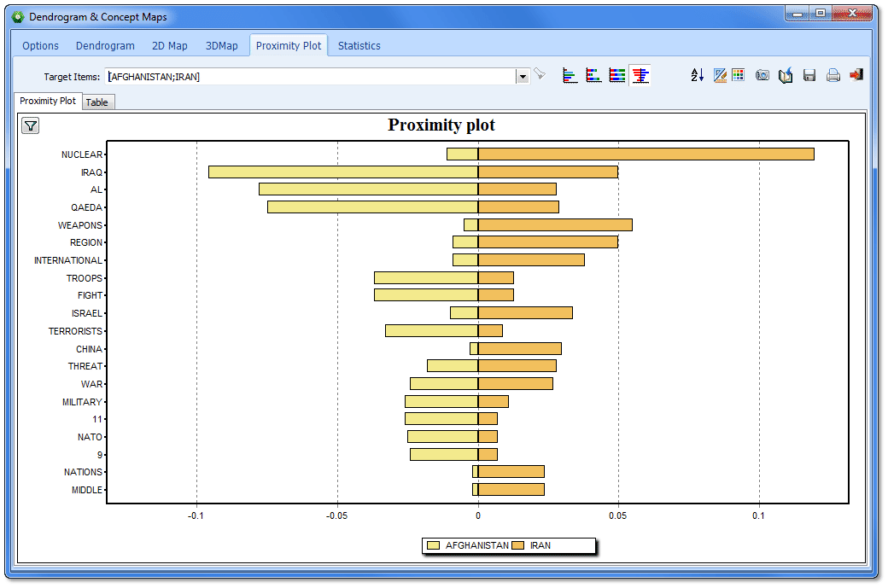This screenshot has width=888, height=588.
Task: Click the red exit door icon
Action: click(856, 76)
